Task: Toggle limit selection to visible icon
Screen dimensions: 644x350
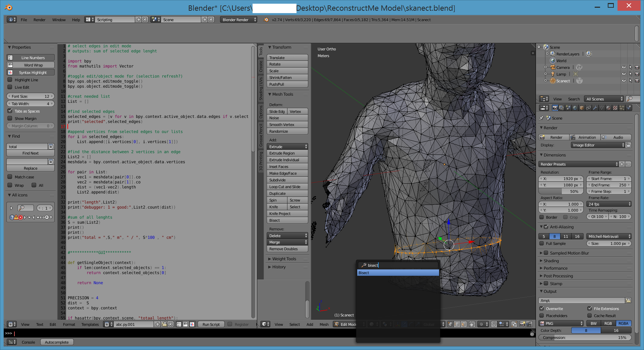Action: point(472,324)
